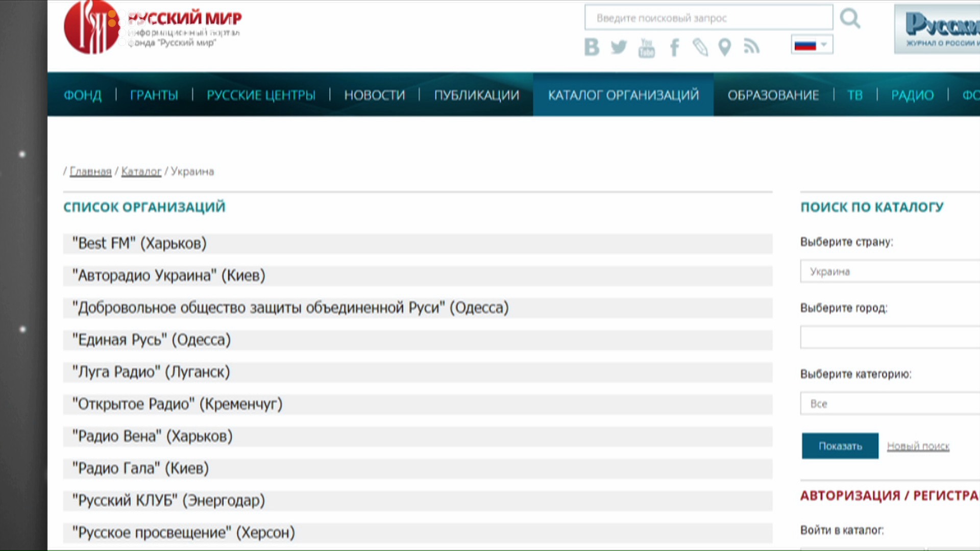Open "Best FM" (Харьков) entry
980x551 pixels.
pos(418,243)
